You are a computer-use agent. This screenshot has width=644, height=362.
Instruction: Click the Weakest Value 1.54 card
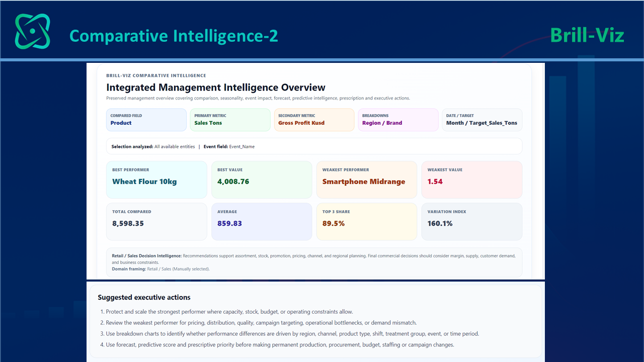472,179
